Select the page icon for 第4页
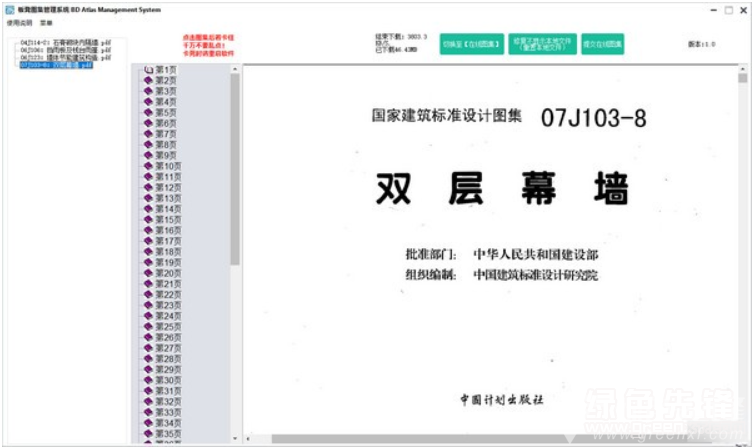754x448 pixels. [149, 102]
